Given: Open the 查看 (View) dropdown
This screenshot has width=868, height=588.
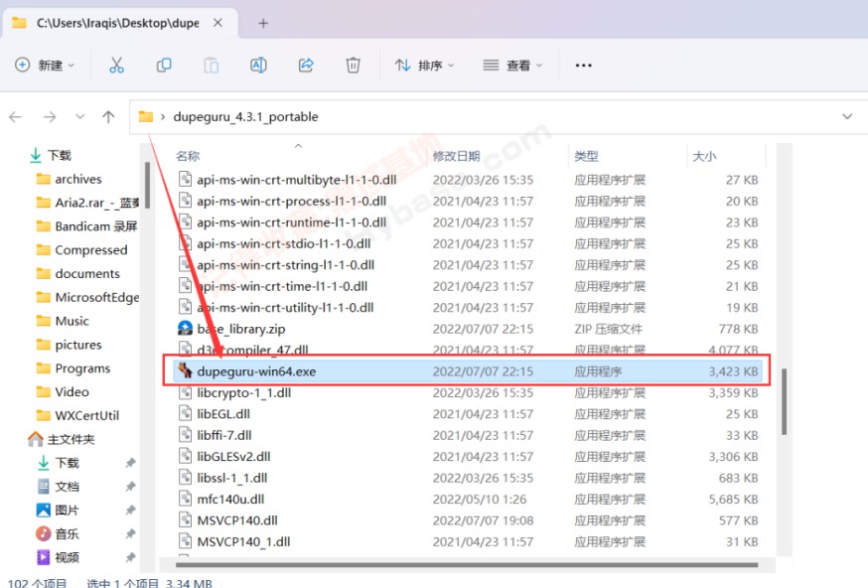Looking at the screenshot, I should 512,66.
